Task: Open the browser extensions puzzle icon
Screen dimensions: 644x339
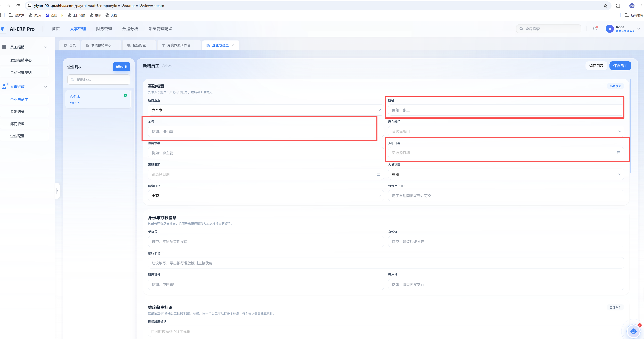Action: pyautogui.click(x=618, y=5)
